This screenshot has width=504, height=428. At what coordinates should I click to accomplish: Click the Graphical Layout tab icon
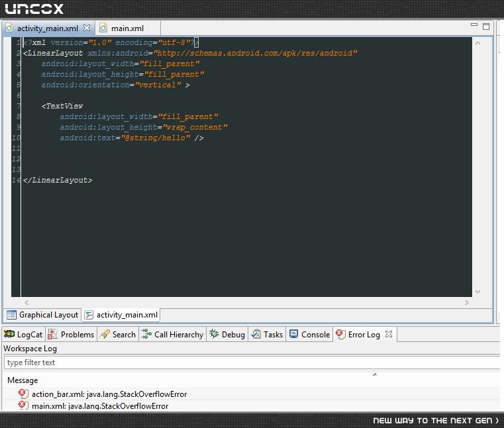11,315
